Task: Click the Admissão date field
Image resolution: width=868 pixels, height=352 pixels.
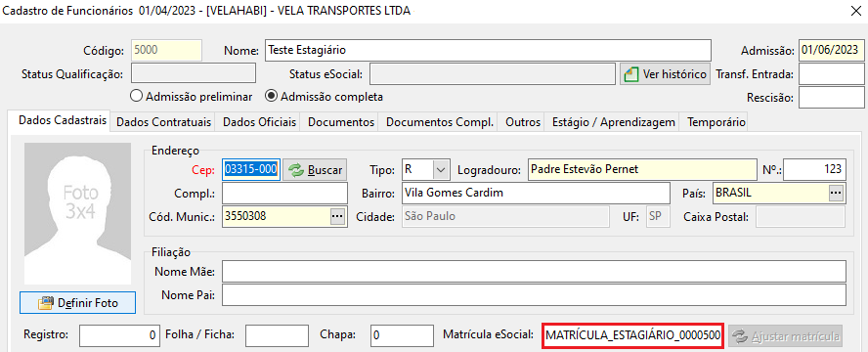Action: coord(832,51)
